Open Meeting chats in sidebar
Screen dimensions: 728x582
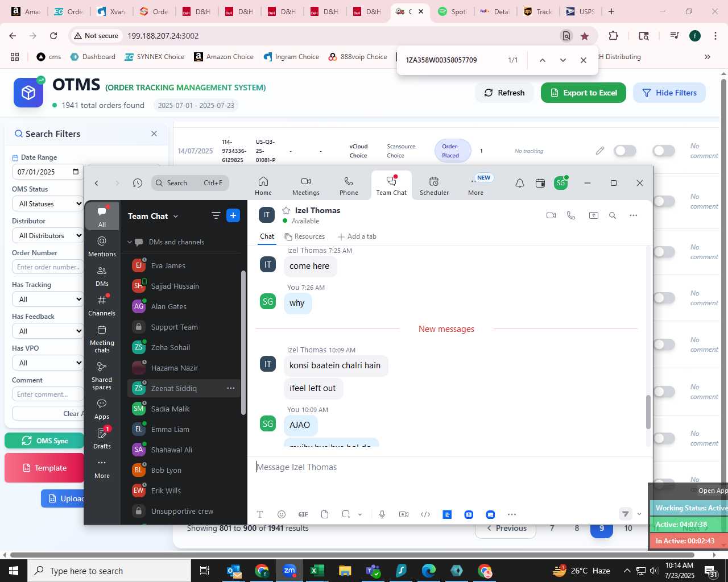pyautogui.click(x=102, y=339)
